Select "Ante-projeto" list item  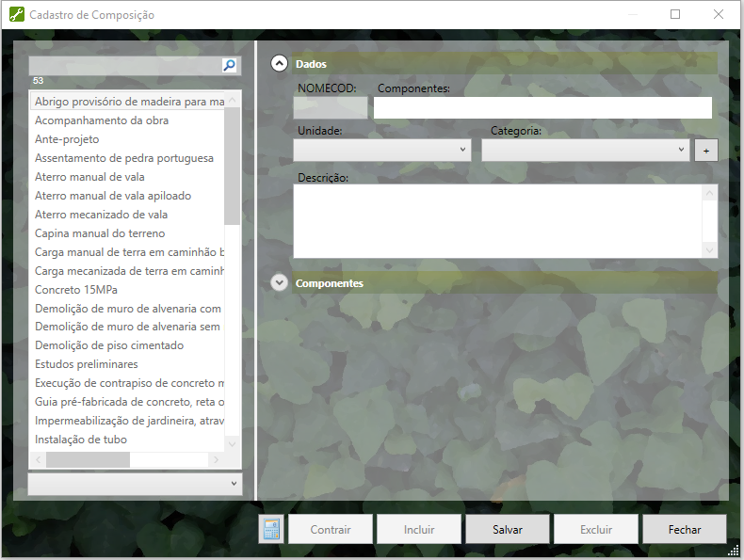(67, 139)
